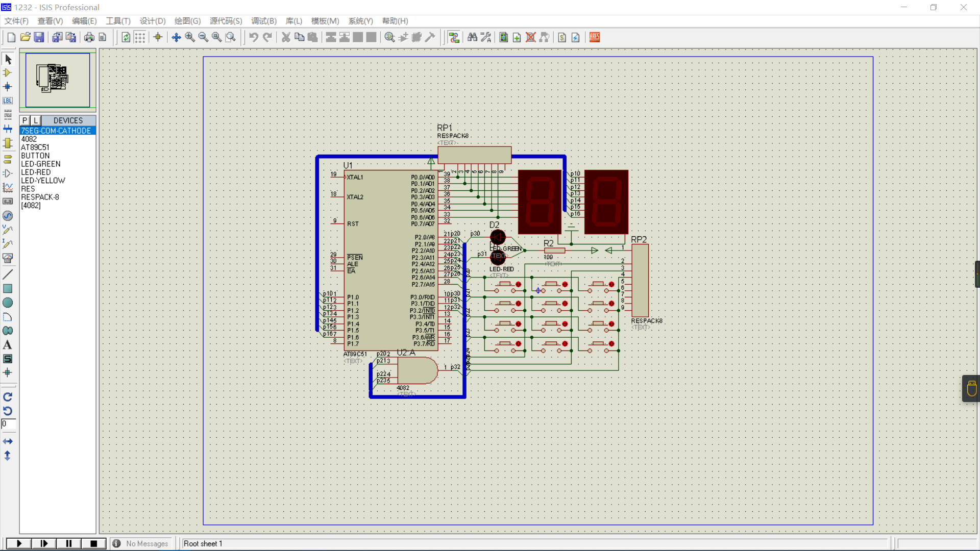Select Tape Recorder mode tool
This screenshot has width=980, height=551.
8,202
